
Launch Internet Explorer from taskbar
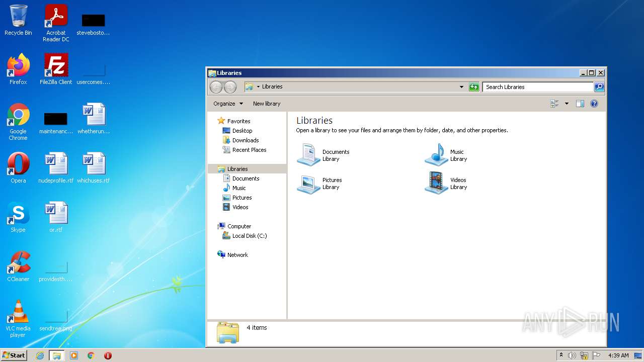[x=40, y=355]
